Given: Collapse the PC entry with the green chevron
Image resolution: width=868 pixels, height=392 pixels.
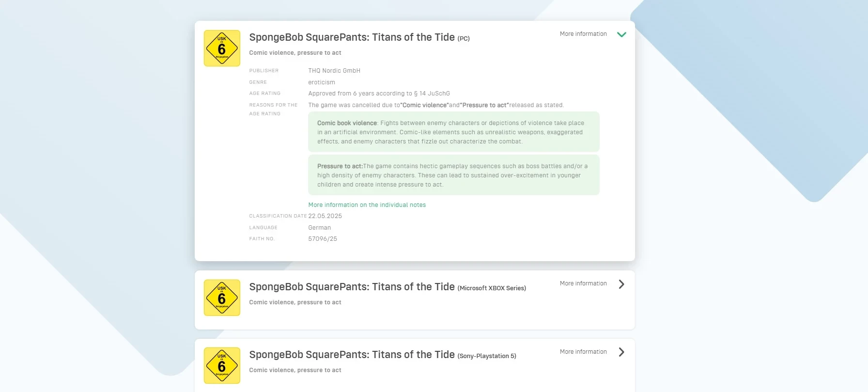Looking at the screenshot, I should coord(621,34).
